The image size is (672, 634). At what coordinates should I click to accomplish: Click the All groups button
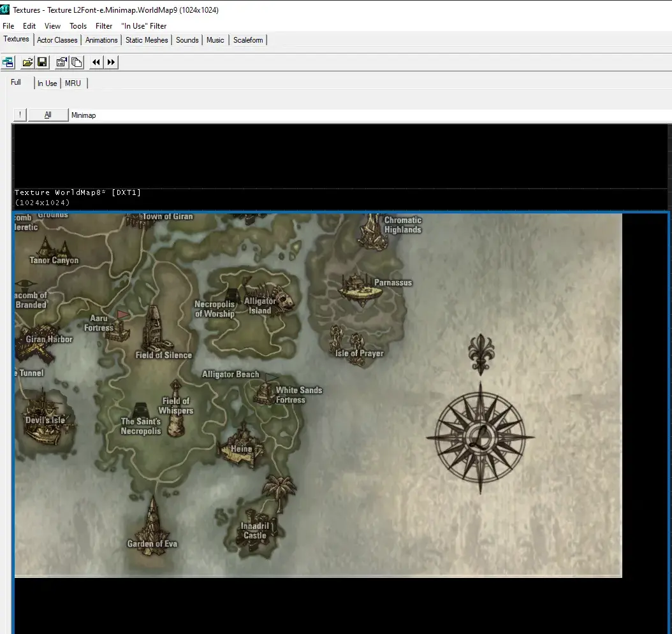(48, 115)
